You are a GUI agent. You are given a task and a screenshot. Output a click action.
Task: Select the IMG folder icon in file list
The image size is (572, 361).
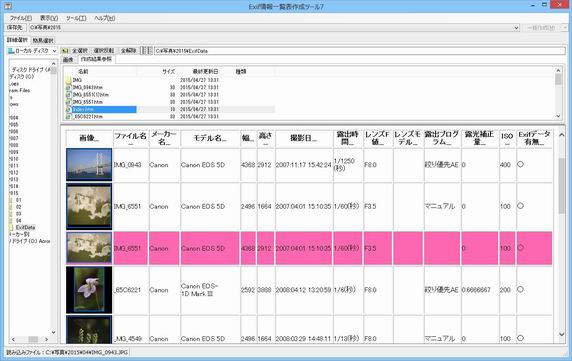[68, 80]
